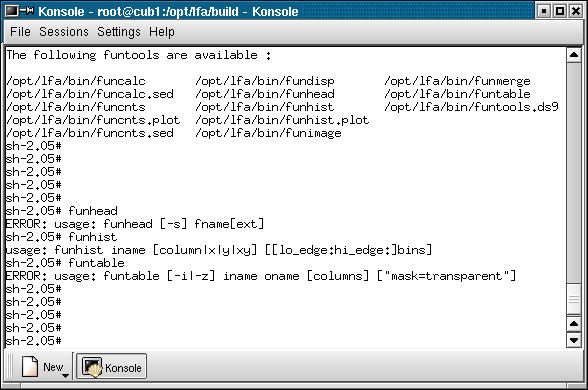Click the last sh-2.05# prompt line

coord(33,340)
